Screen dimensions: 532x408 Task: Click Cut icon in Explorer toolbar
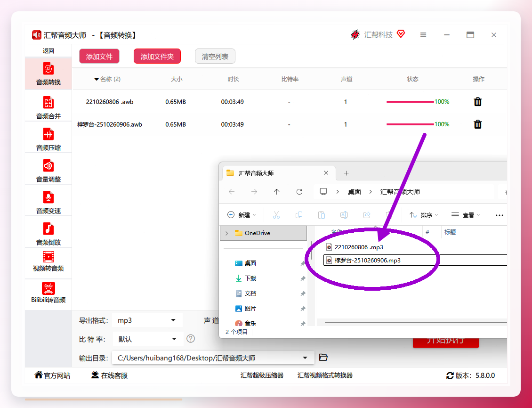[x=276, y=215]
